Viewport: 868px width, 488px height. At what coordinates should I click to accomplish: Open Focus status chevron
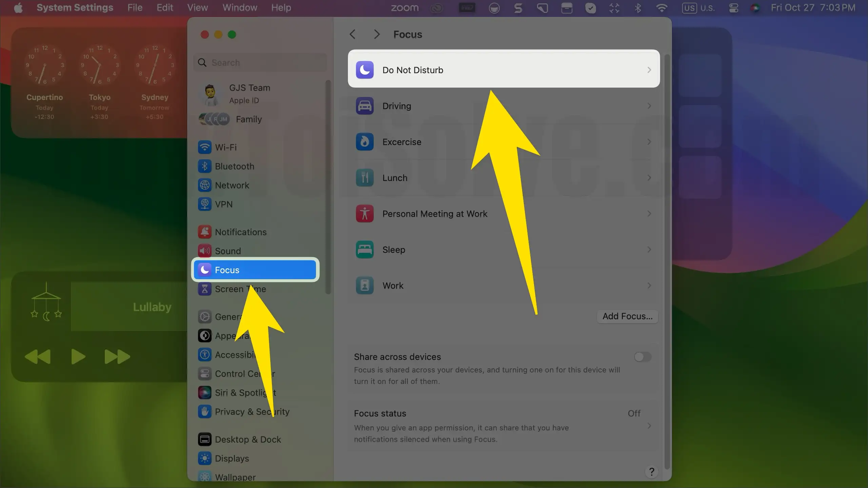point(649,426)
